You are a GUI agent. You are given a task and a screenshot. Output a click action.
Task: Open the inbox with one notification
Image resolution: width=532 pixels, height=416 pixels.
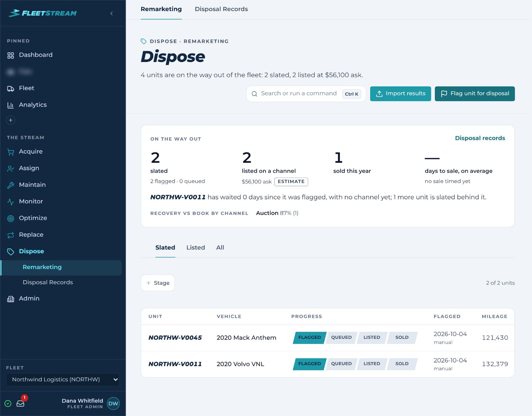pyautogui.click(x=21, y=403)
